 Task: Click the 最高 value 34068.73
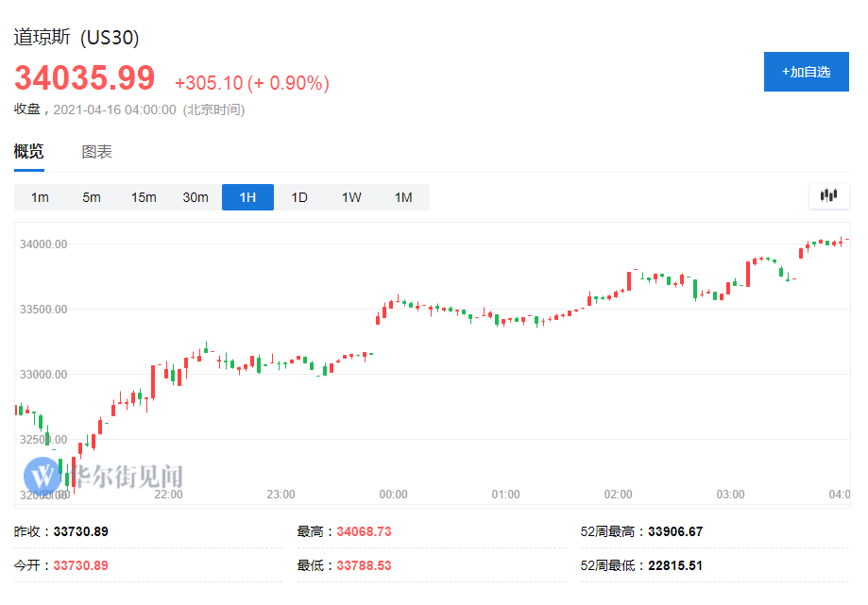[364, 531]
